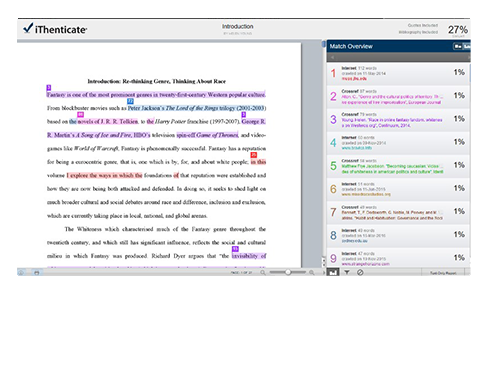The image size is (488, 374).
Task: Select match 4, Internet 60 words
Action: point(398,143)
